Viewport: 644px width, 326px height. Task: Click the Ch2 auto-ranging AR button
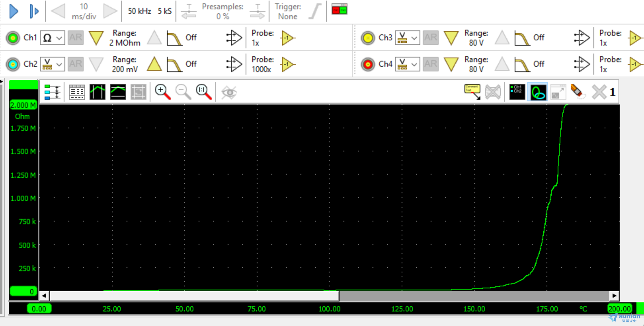click(x=75, y=64)
